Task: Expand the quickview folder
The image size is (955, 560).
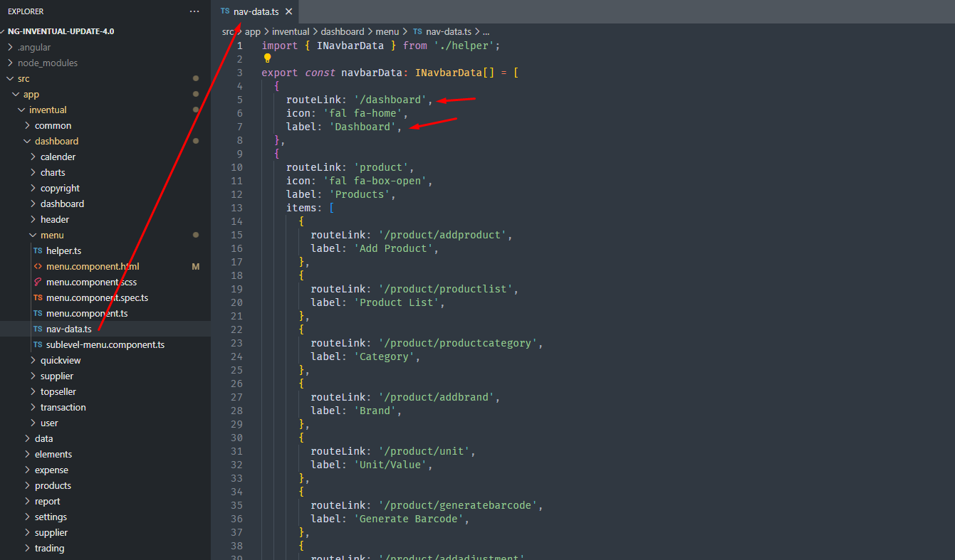Action: (61, 360)
